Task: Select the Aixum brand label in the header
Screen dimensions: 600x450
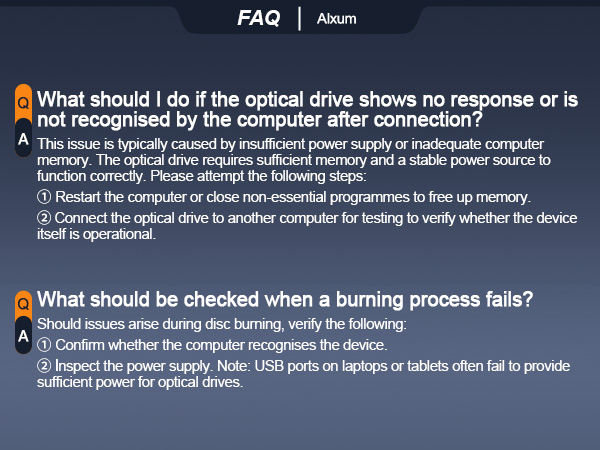Action: coord(336,19)
